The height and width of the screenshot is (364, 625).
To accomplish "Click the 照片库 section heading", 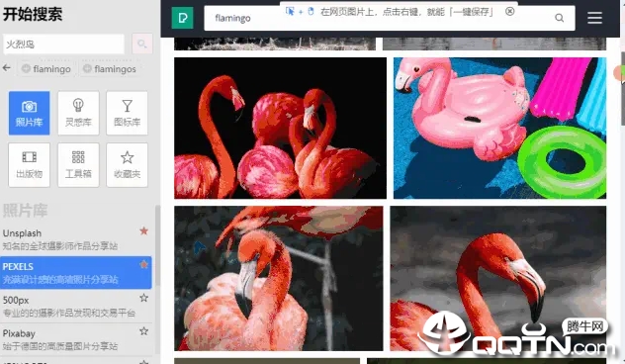I will pyautogui.click(x=25, y=210).
